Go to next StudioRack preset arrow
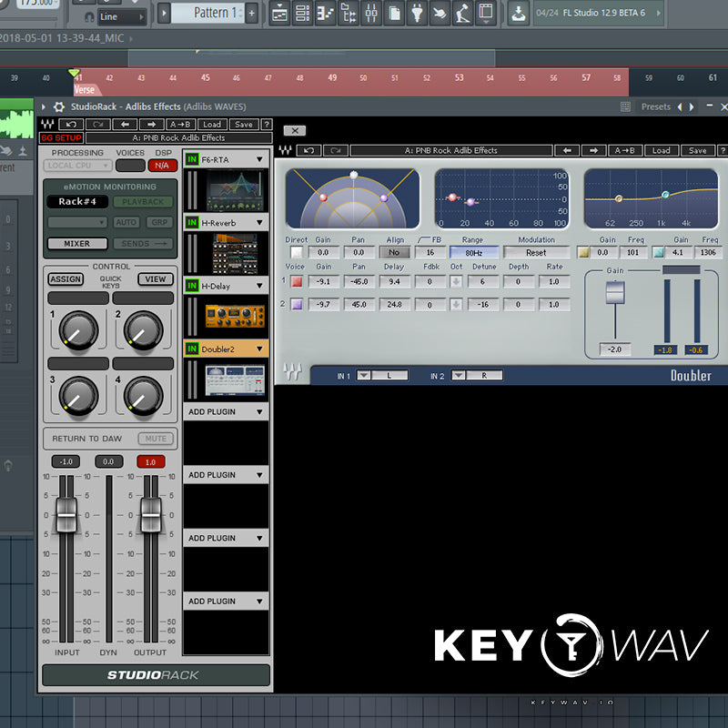The height and width of the screenshot is (728, 728). [151, 124]
